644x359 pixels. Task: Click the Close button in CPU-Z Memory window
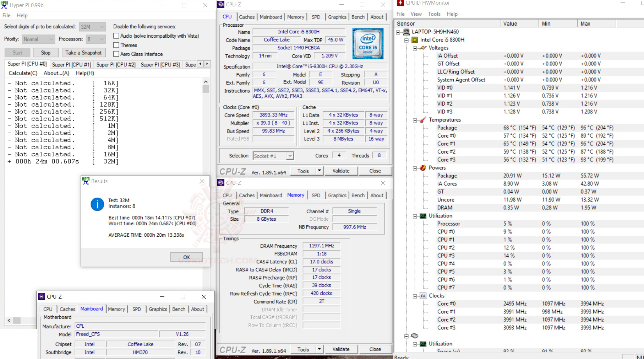pyautogui.click(x=375, y=349)
